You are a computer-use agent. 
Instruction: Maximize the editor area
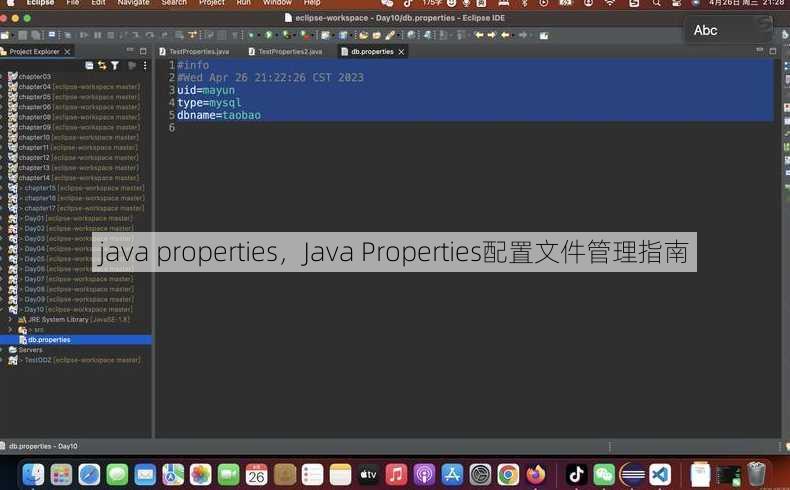click(x=773, y=51)
